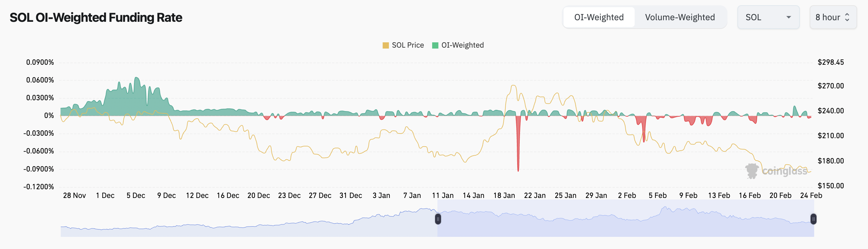Click the green OI-Weighted legend swatch
The width and height of the screenshot is (868, 249).
click(x=435, y=45)
